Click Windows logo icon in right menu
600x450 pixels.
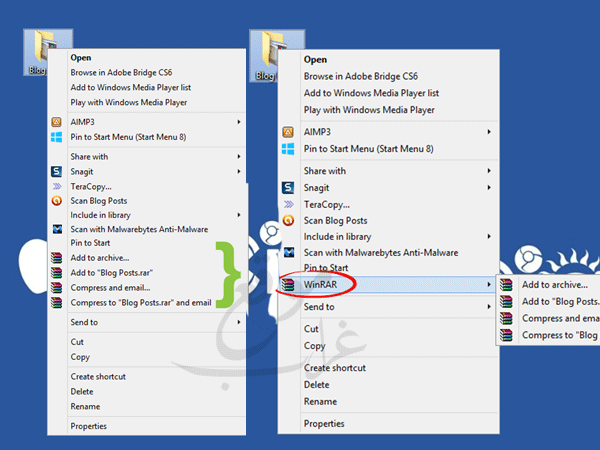click(288, 149)
